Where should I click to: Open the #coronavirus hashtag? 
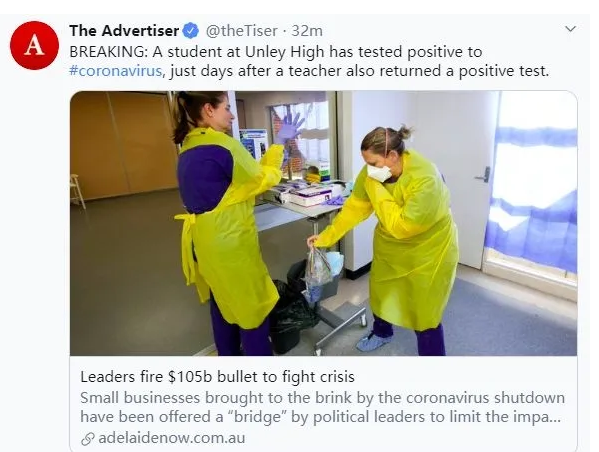116,71
